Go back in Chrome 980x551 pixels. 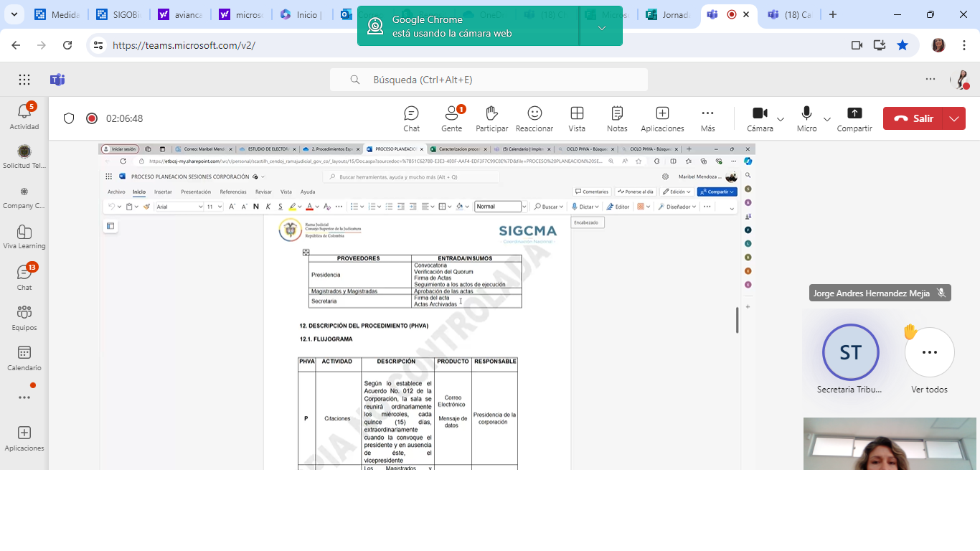click(x=16, y=45)
